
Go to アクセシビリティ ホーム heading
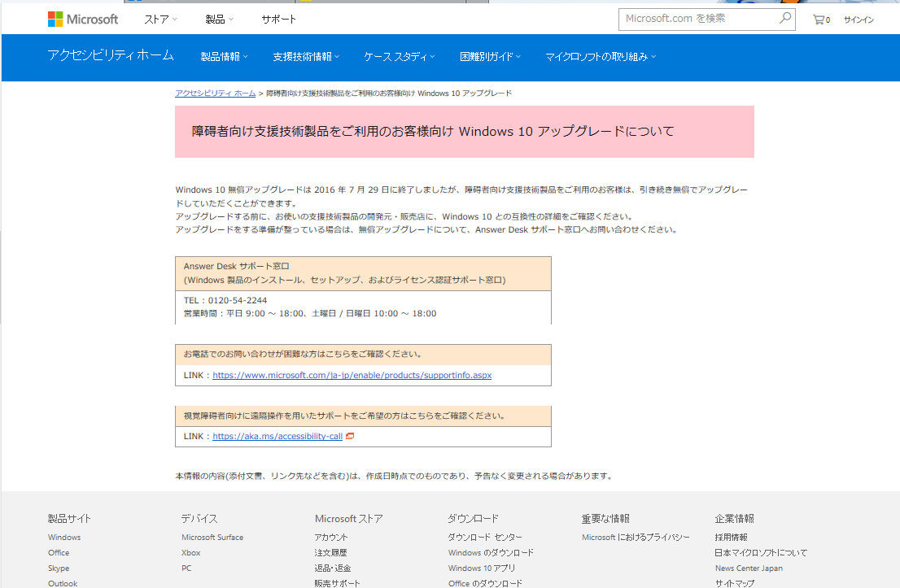pyautogui.click(x=110, y=55)
